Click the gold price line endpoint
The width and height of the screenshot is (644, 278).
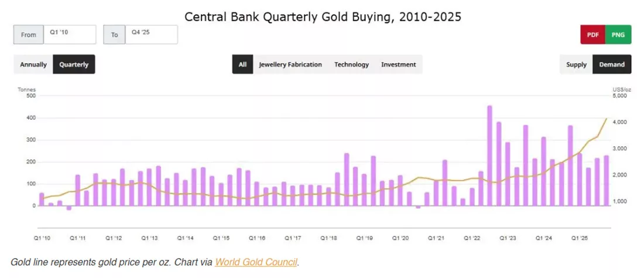pos(607,118)
